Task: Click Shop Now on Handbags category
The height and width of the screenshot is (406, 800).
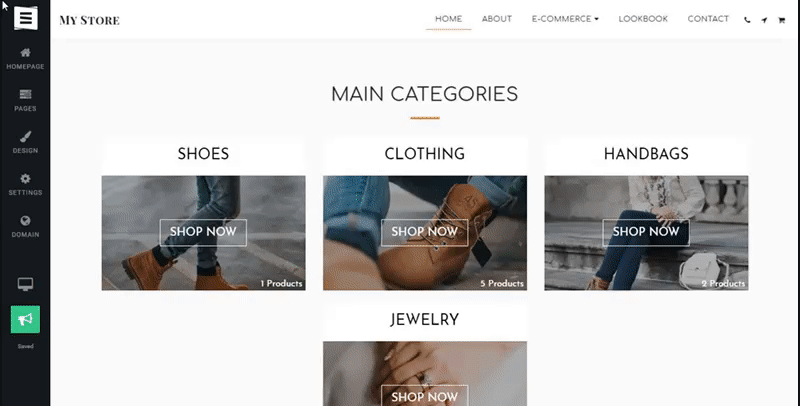Action: 646,232
